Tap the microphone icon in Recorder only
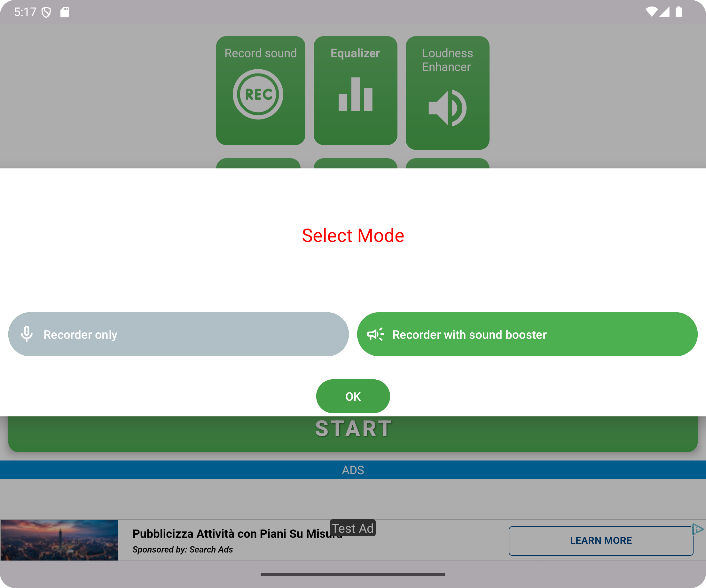The height and width of the screenshot is (588, 706). pyautogui.click(x=27, y=334)
